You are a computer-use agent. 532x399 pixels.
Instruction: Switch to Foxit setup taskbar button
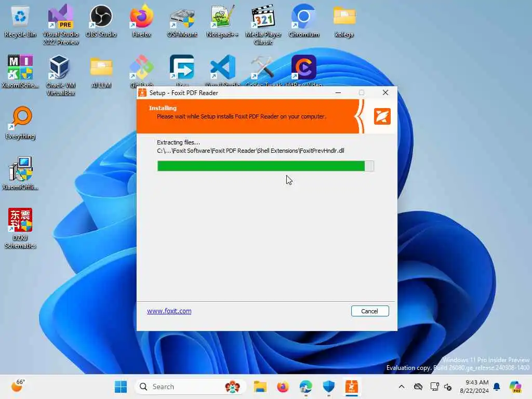(x=352, y=387)
